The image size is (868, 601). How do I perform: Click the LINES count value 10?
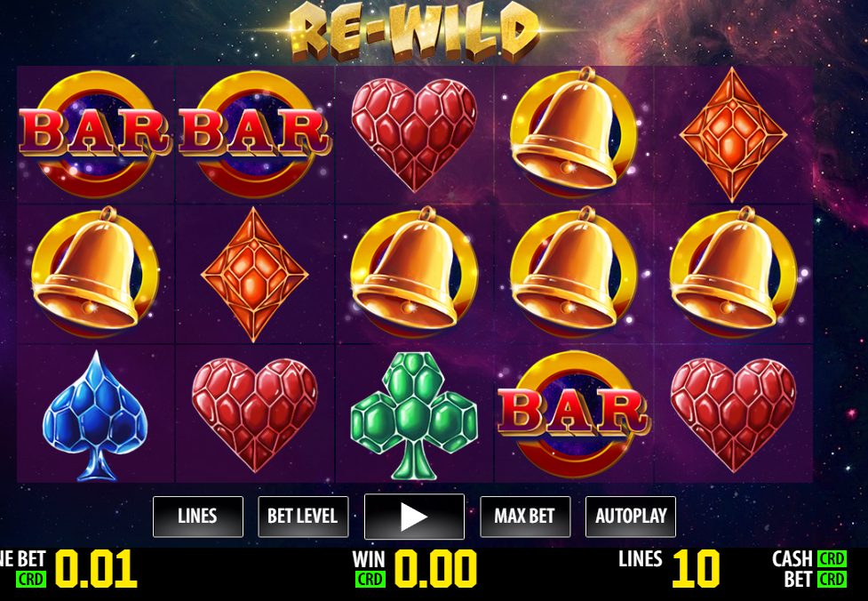pyautogui.click(x=696, y=569)
